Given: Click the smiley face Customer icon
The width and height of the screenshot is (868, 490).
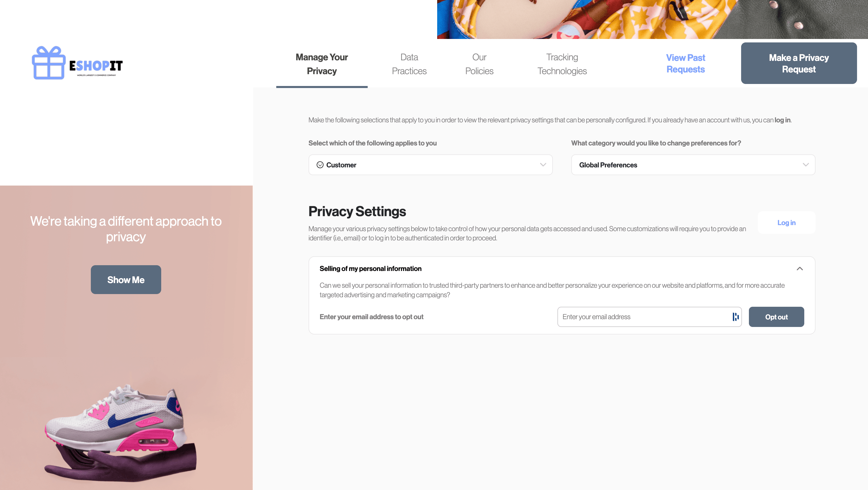Looking at the screenshot, I should pyautogui.click(x=320, y=165).
